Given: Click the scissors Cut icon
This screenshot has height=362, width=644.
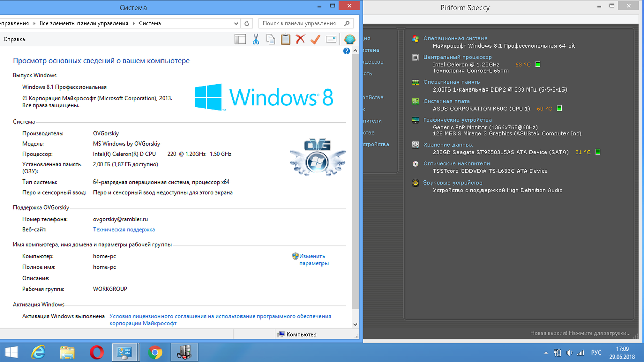Looking at the screenshot, I should (256, 39).
